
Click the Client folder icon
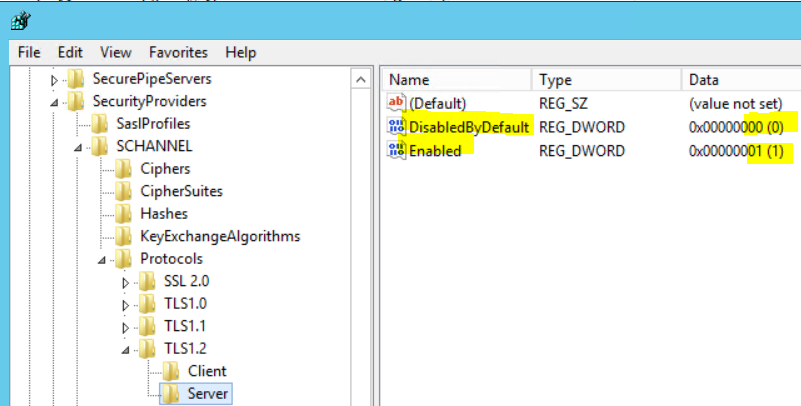(x=171, y=371)
